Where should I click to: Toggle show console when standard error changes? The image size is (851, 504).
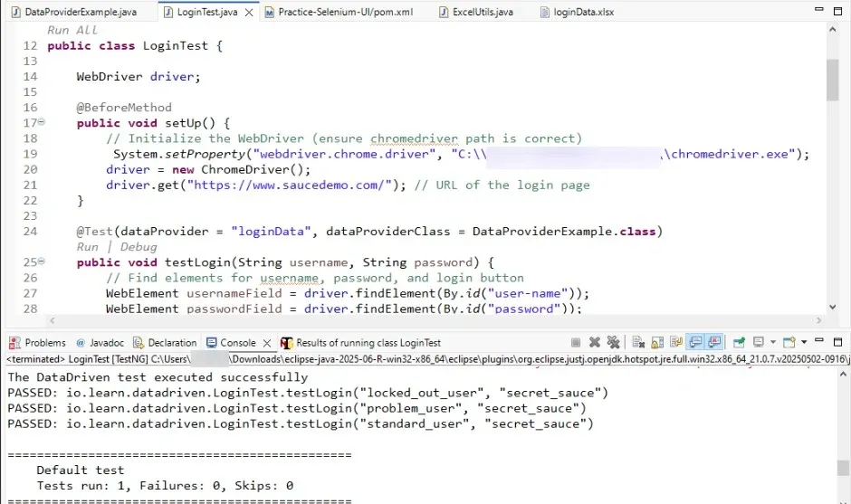click(x=714, y=342)
